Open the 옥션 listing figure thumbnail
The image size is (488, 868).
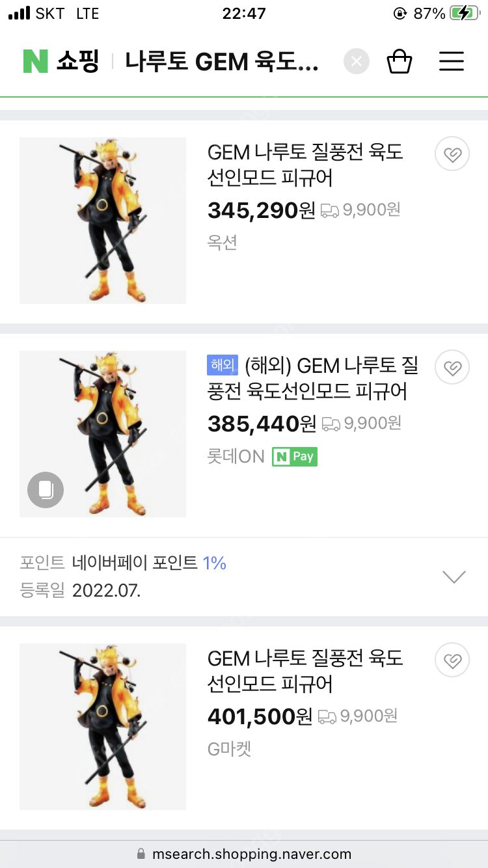coord(103,221)
